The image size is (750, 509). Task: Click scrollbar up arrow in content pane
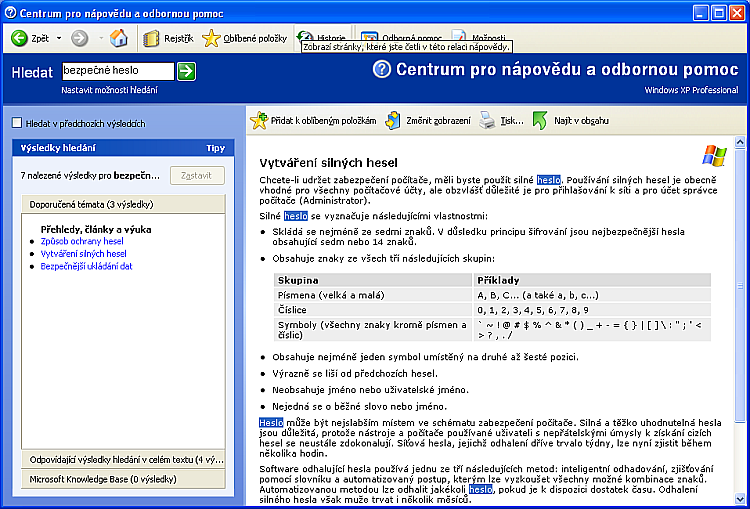pyautogui.click(x=740, y=142)
